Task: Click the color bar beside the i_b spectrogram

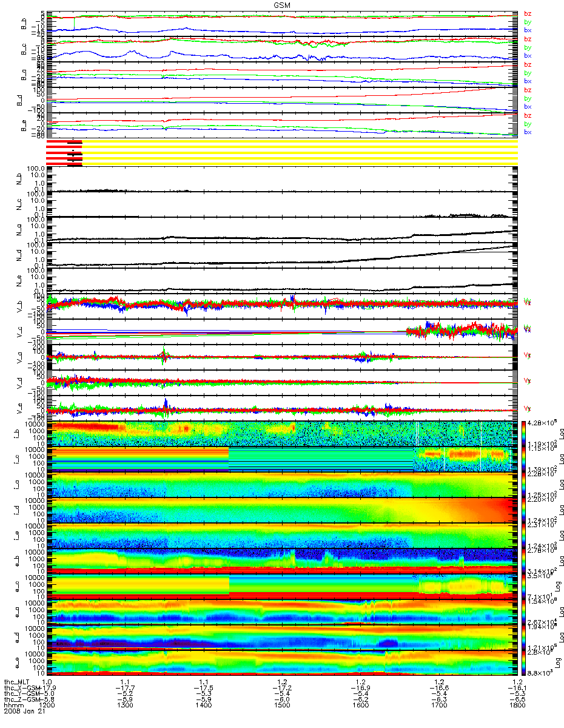Action: point(525,433)
